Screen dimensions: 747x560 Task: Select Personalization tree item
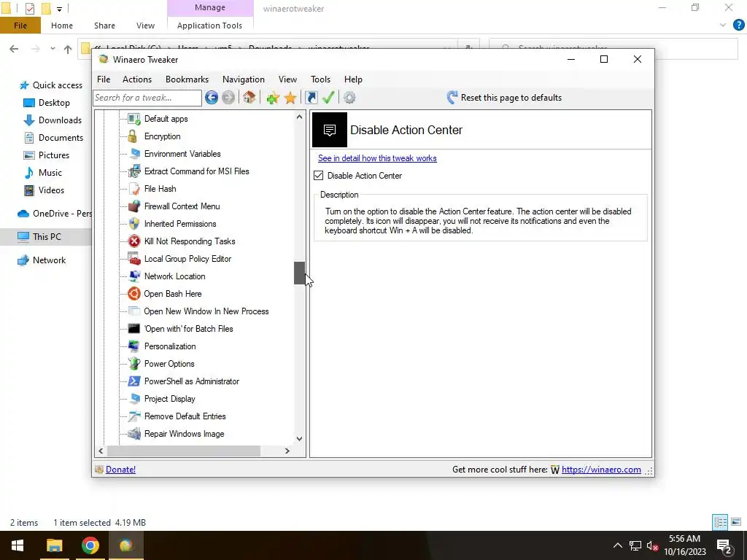170,346
